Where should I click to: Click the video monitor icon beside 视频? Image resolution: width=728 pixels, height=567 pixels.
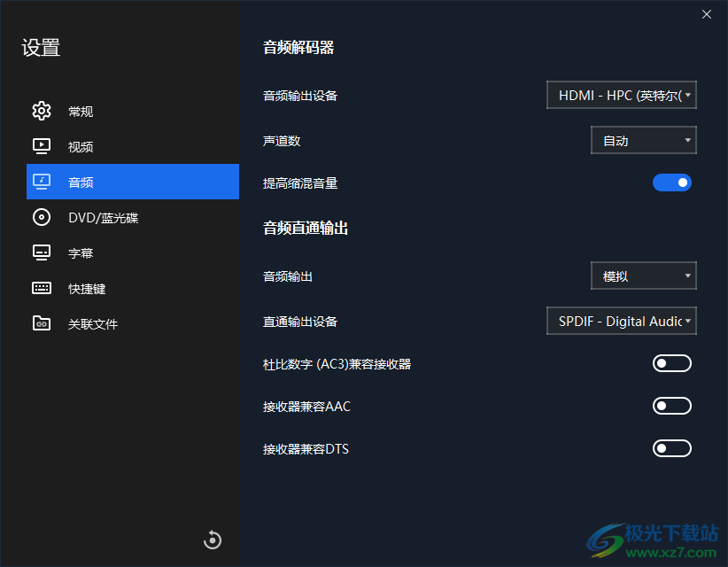pos(42,146)
